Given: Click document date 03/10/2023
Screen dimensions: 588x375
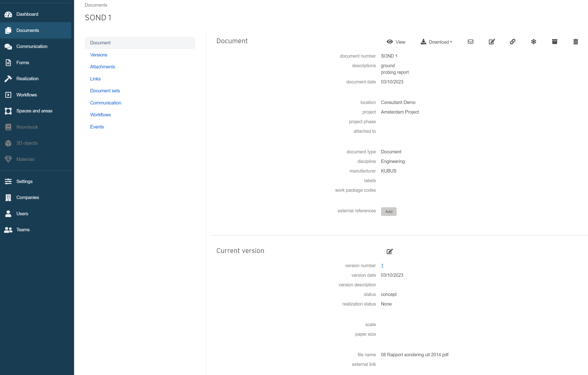Looking at the screenshot, I should 392,82.
